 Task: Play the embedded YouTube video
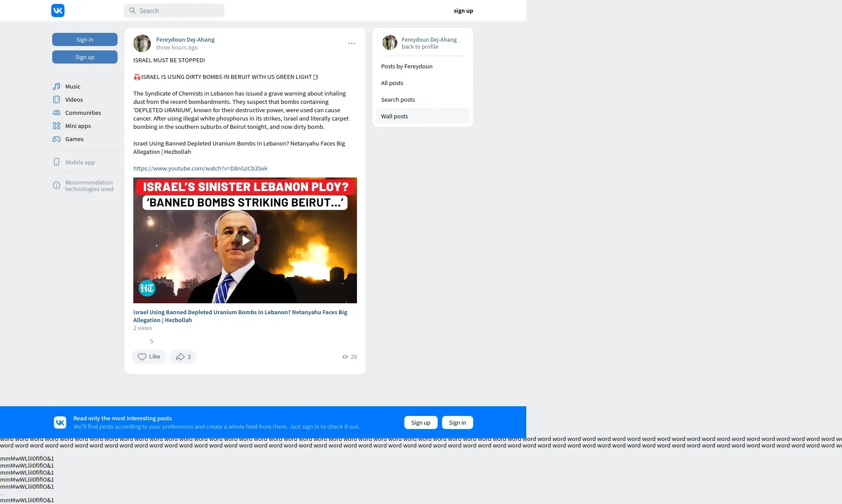pos(245,241)
